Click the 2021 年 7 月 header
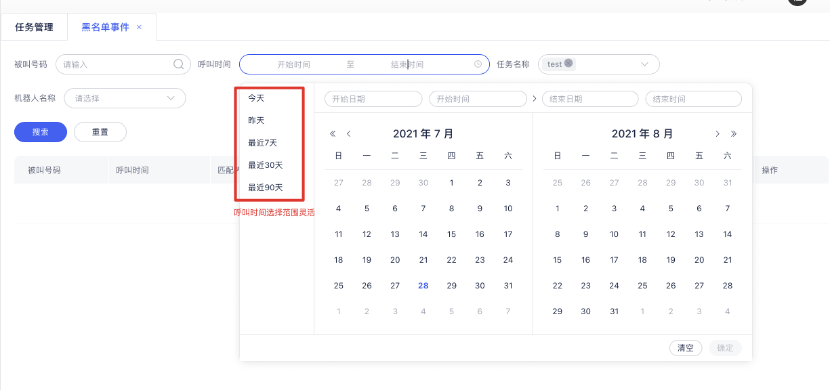The image size is (830, 390). [423, 134]
